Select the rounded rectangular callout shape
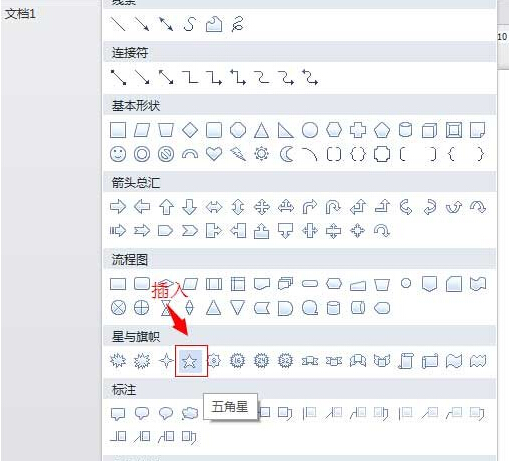This screenshot has width=509, height=461. 142,414
